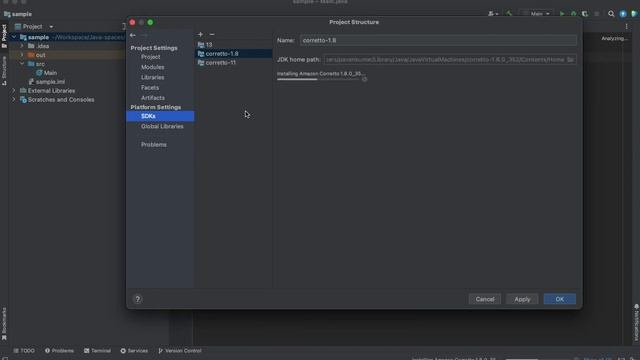This screenshot has width=640, height=360.
Task: Click the Run button in main toolbar
Action: click(562, 14)
